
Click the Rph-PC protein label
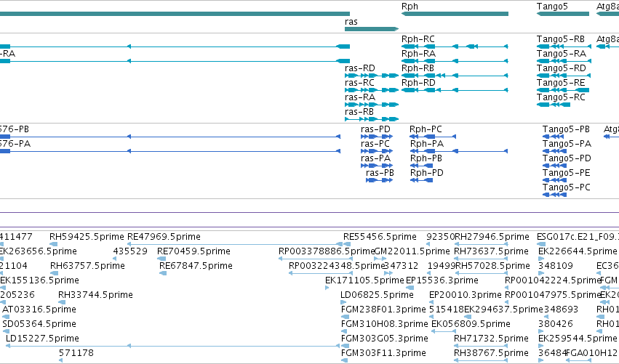pyautogui.click(x=426, y=129)
